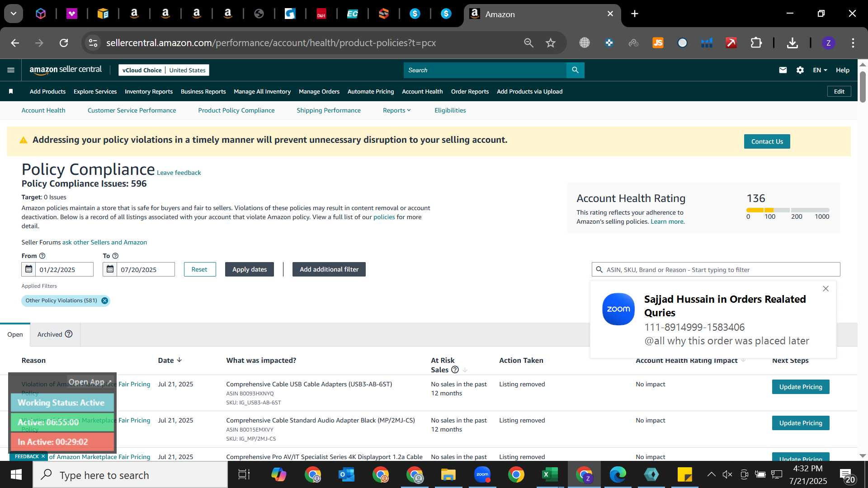Click the Seller Central Search box
This screenshot has width=868, height=488.
pos(485,70)
